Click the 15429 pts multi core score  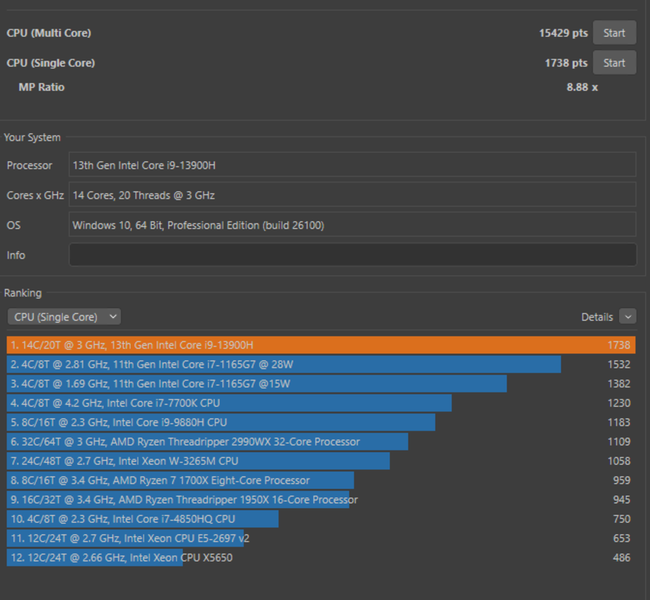pyautogui.click(x=563, y=33)
